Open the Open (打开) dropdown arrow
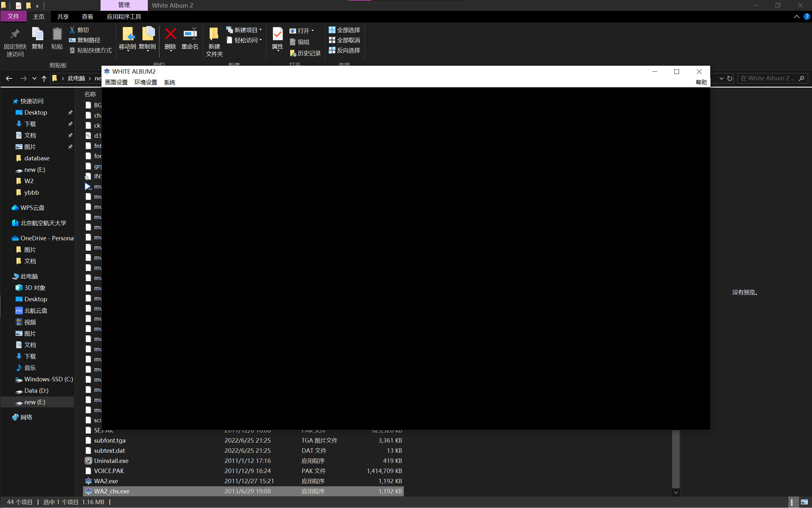Screen dimensions: 812x508 click(312, 31)
